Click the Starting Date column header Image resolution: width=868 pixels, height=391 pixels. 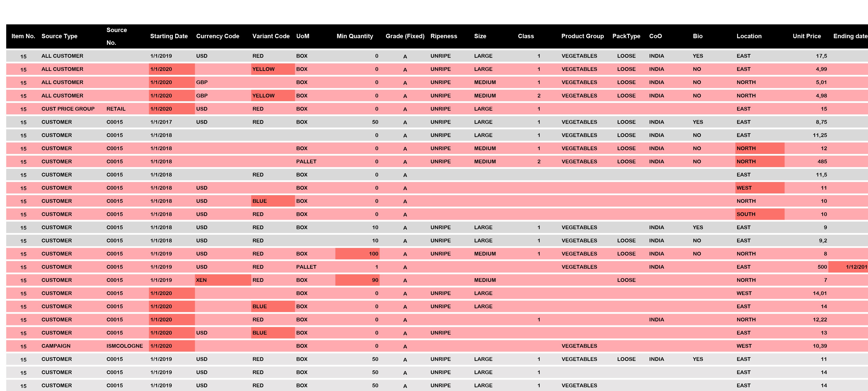(169, 36)
